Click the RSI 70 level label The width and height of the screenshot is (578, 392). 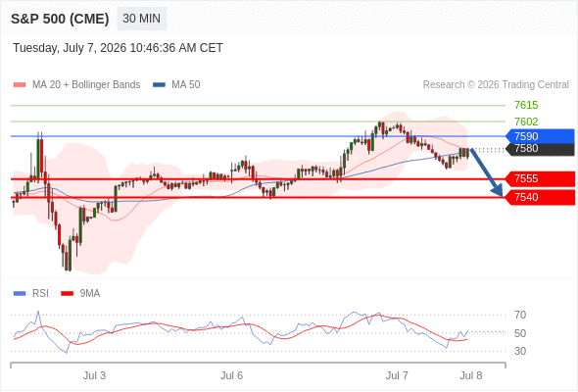click(520, 315)
